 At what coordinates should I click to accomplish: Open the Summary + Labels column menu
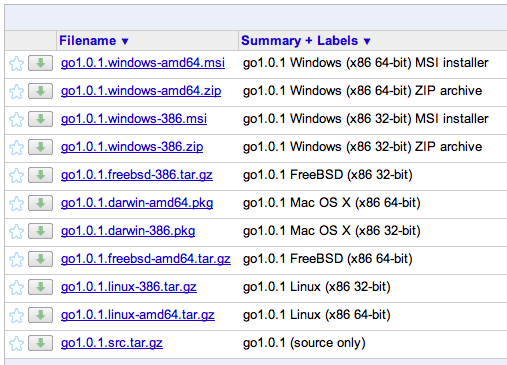click(306, 41)
